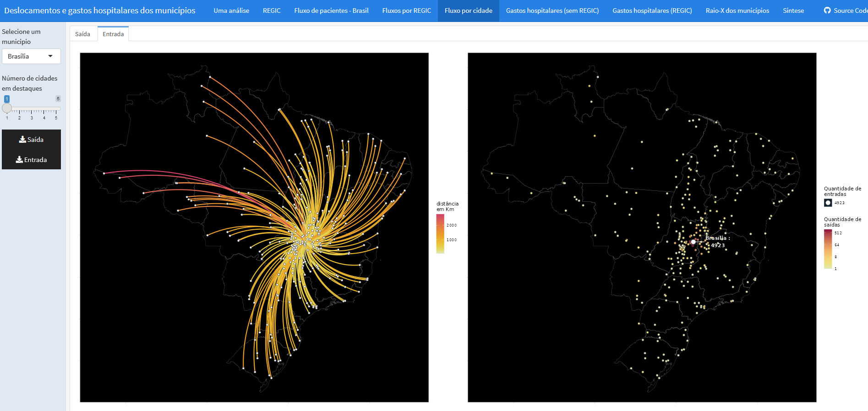This screenshot has width=868, height=411.
Task: Open the Síntese page
Action: point(793,11)
